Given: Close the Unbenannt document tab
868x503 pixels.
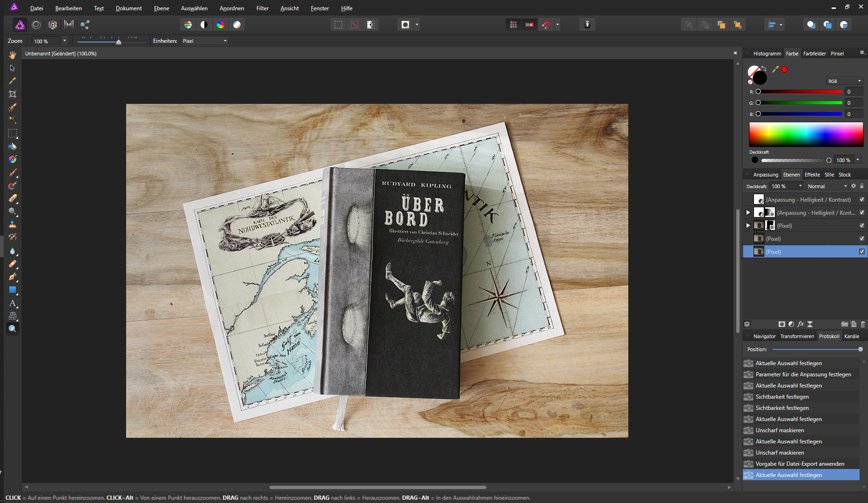Looking at the screenshot, I should [x=735, y=54].
